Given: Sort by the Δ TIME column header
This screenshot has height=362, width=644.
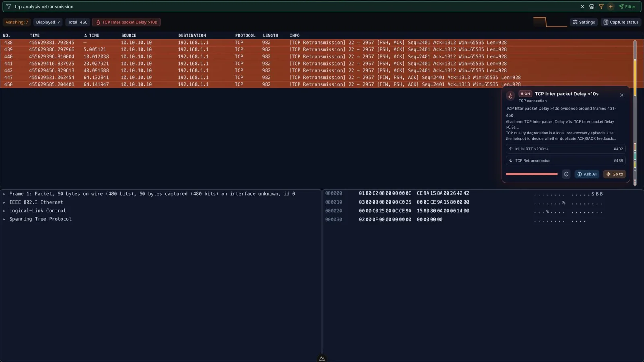Looking at the screenshot, I should click(x=91, y=35).
